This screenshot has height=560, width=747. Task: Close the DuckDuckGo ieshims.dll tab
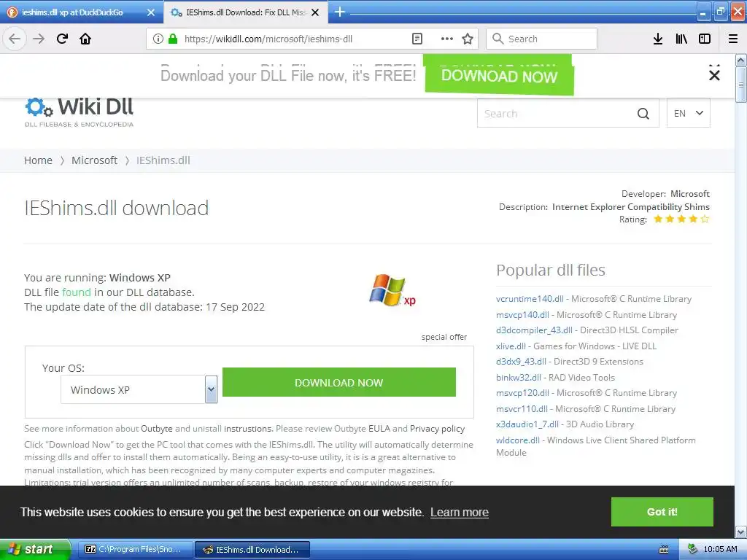[x=151, y=12]
